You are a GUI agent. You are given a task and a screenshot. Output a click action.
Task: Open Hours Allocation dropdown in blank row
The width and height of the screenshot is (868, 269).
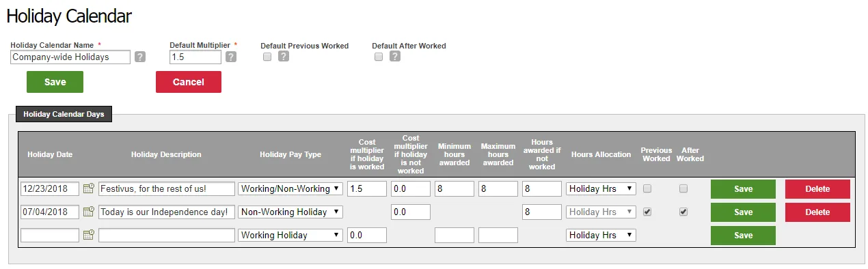(601, 236)
